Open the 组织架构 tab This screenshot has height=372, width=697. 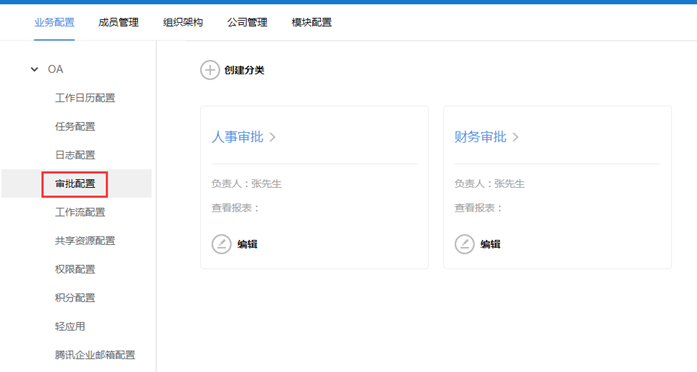tap(183, 22)
